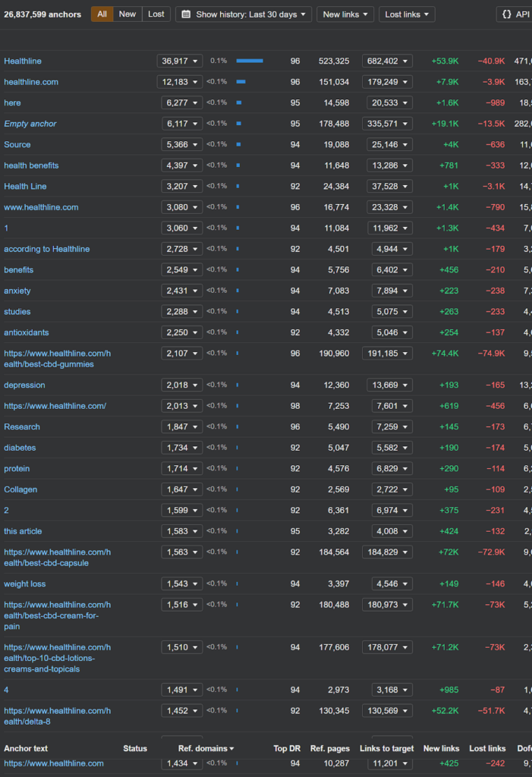Expand 5,075 links for studies
The height and width of the screenshot is (777, 532).
tap(392, 311)
